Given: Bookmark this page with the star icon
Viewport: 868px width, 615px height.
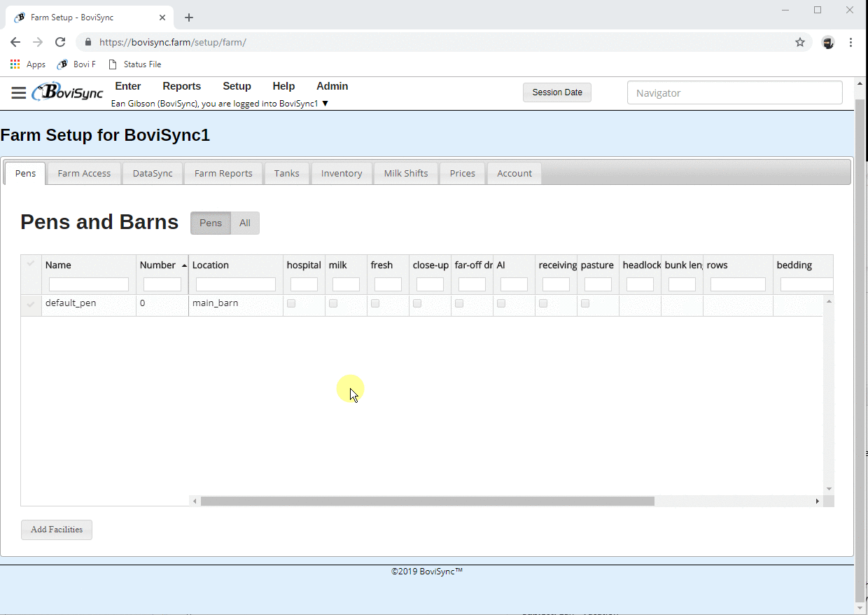Looking at the screenshot, I should [800, 42].
